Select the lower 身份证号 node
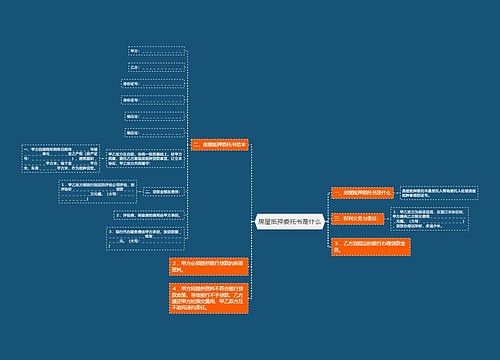The height and width of the screenshot is (360, 500). (x=153, y=100)
